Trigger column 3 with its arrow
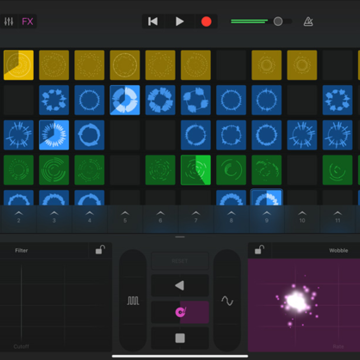This screenshot has width=360, height=360. pos(54,217)
